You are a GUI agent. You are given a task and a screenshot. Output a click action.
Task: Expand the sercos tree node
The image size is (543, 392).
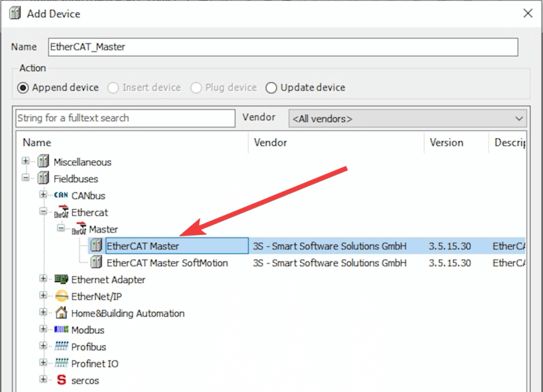43,379
